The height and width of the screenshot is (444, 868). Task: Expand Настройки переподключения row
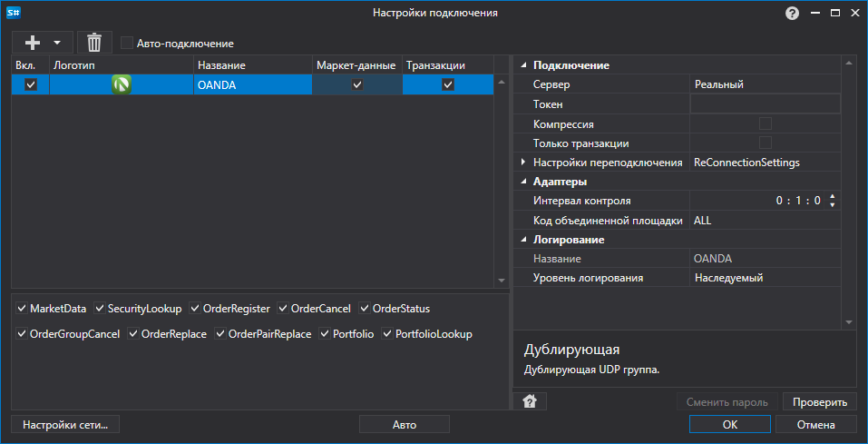tap(523, 163)
